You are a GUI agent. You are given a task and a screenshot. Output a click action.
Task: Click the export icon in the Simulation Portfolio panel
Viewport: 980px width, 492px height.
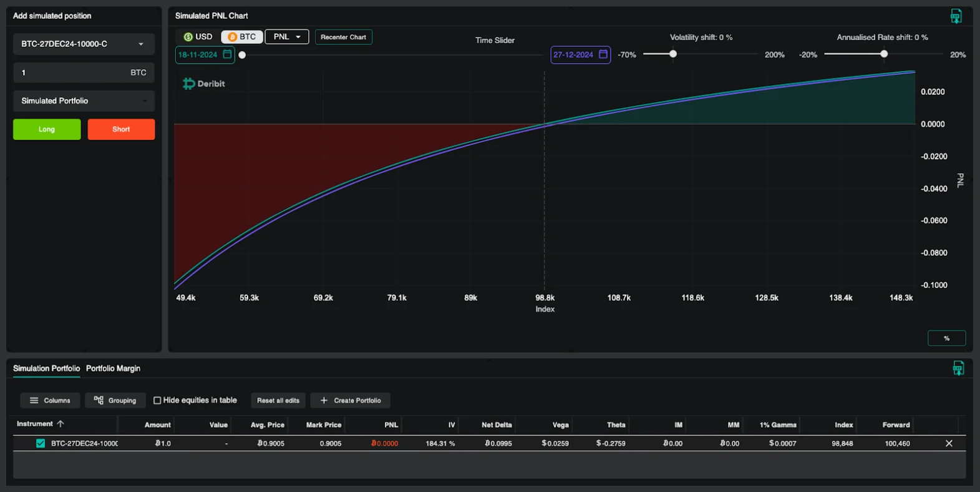(x=958, y=368)
